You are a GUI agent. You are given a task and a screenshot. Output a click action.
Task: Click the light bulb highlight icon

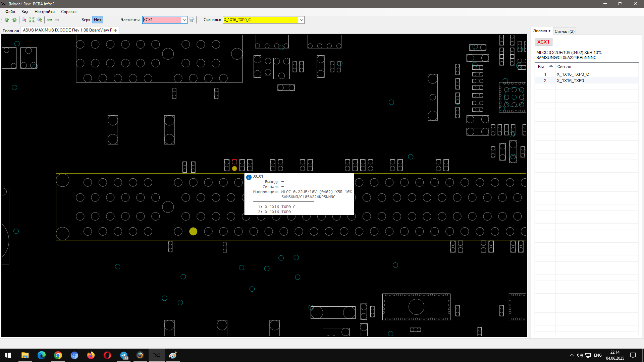[192, 20]
